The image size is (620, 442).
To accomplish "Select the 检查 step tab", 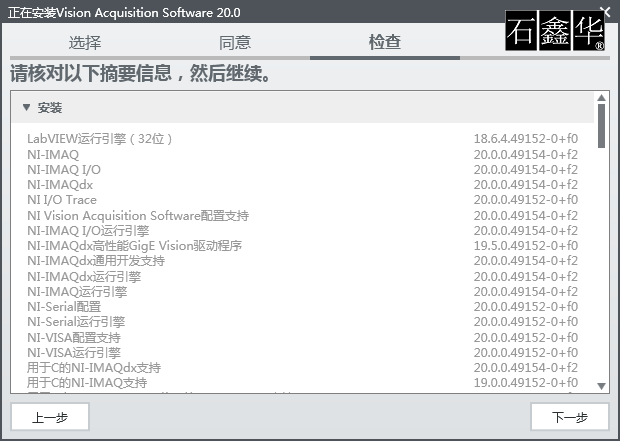I will [x=385, y=42].
